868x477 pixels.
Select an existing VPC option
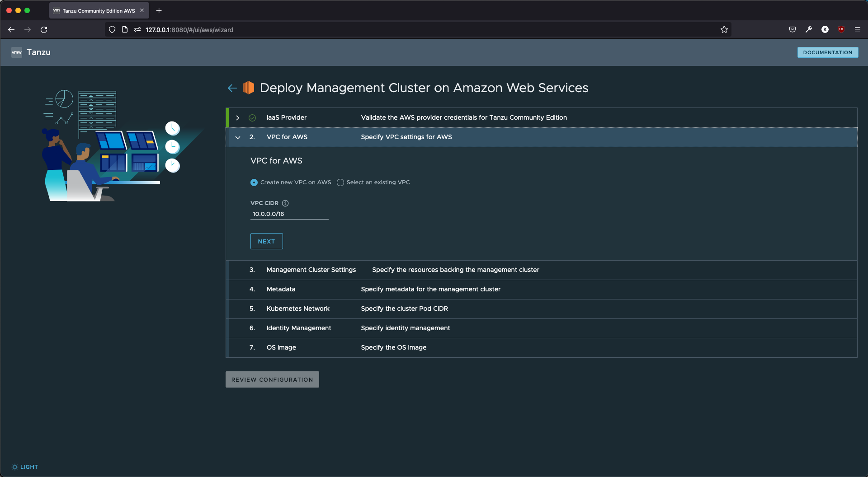(x=340, y=182)
